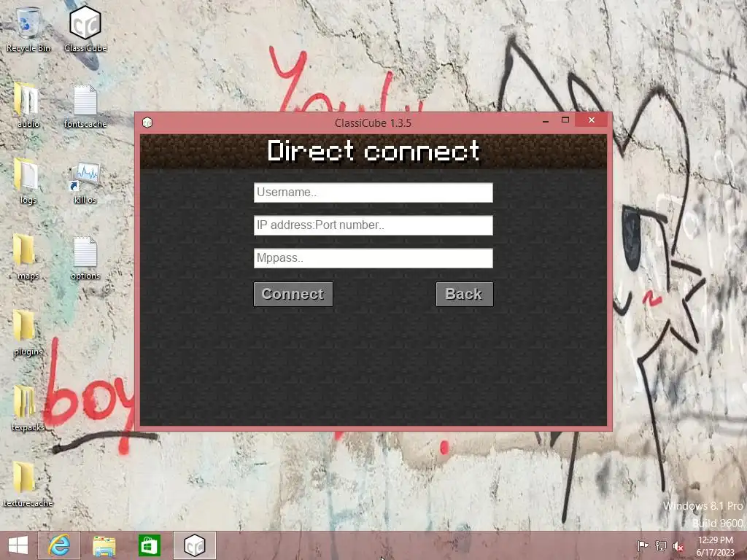Select the kill os shortcut icon
Screen dimensions: 747x560
(85, 183)
